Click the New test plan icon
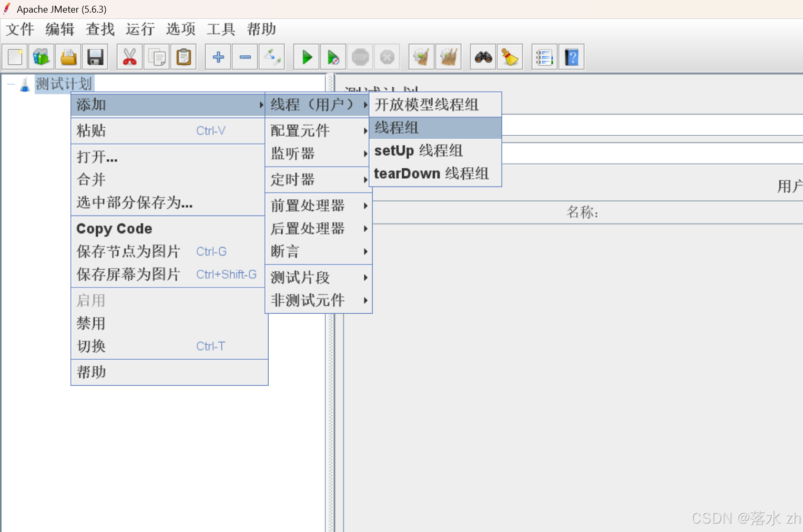 (15, 57)
